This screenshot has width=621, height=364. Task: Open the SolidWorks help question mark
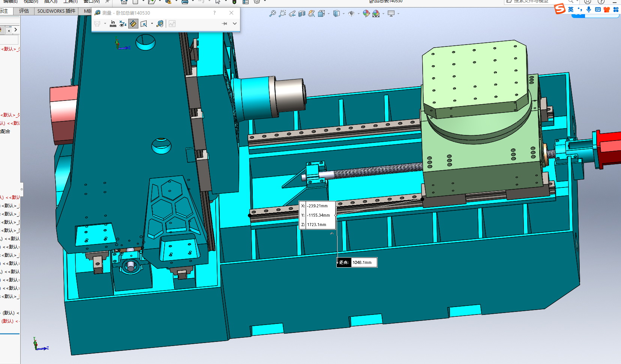tap(601, 1)
